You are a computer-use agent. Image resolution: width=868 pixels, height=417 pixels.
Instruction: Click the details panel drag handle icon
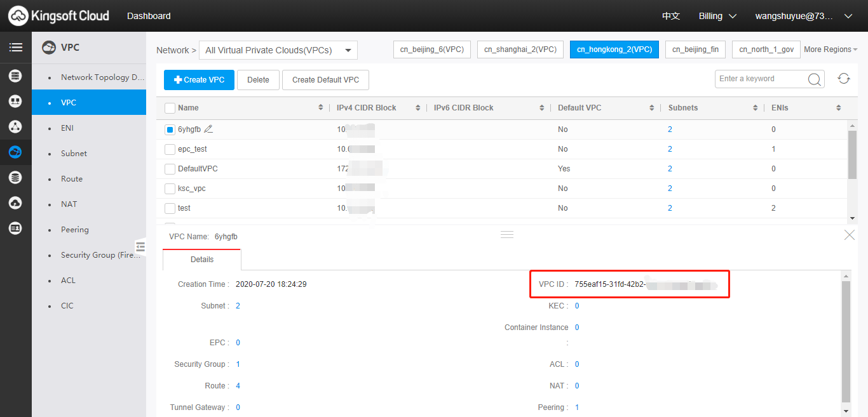(506, 235)
